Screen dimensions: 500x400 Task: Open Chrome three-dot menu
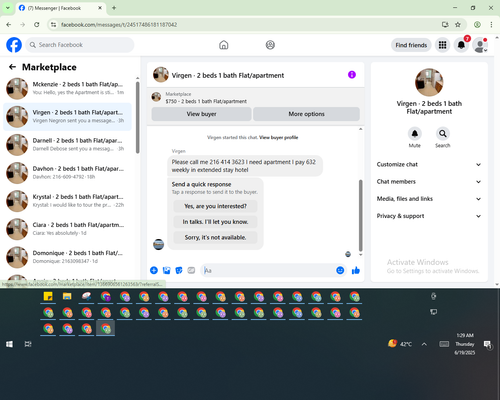click(491, 25)
